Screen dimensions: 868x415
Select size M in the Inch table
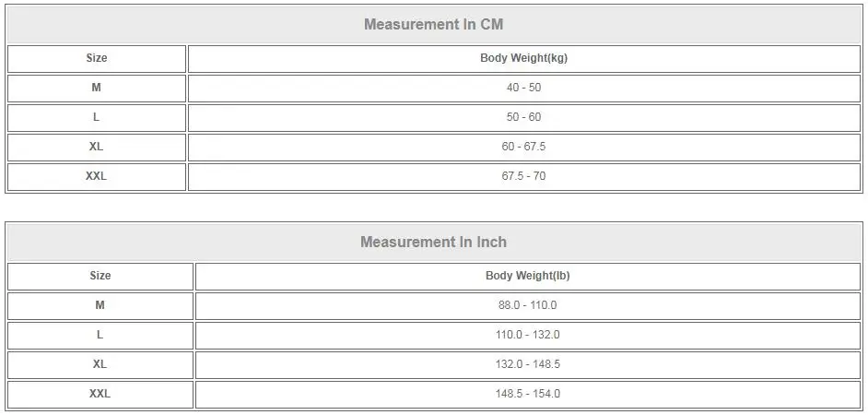pyautogui.click(x=100, y=306)
